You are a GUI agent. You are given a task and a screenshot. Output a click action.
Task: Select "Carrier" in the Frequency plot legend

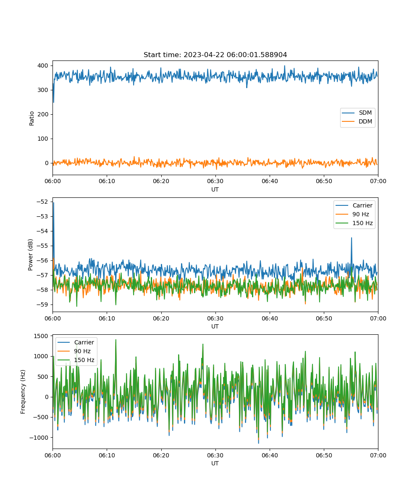tap(84, 342)
